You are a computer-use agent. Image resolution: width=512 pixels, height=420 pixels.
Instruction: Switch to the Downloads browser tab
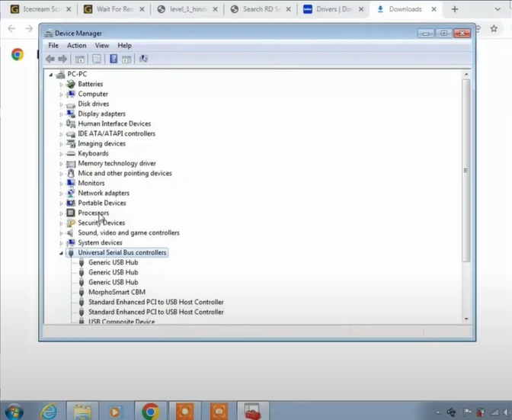pyautogui.click(x=404, y=9)
